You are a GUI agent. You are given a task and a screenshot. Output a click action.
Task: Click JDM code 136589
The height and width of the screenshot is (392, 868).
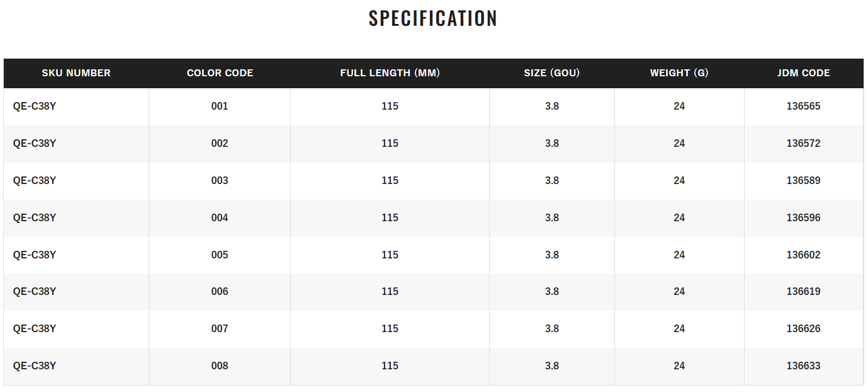803,181
